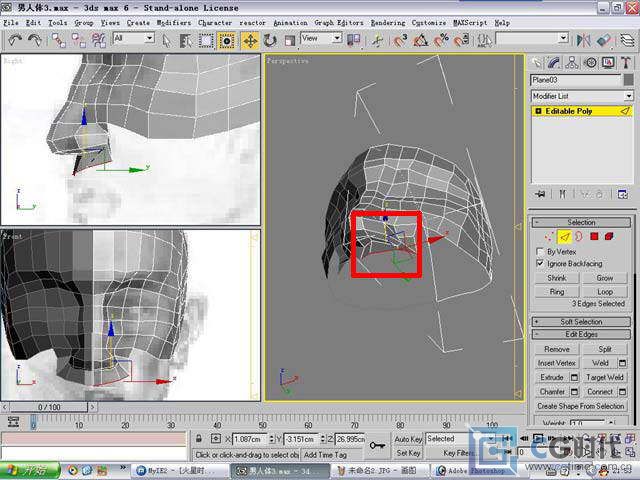Expand the Editable Poly stack entry
The width and height of the screenshot is (640, 480).
[x=538, y=111]
